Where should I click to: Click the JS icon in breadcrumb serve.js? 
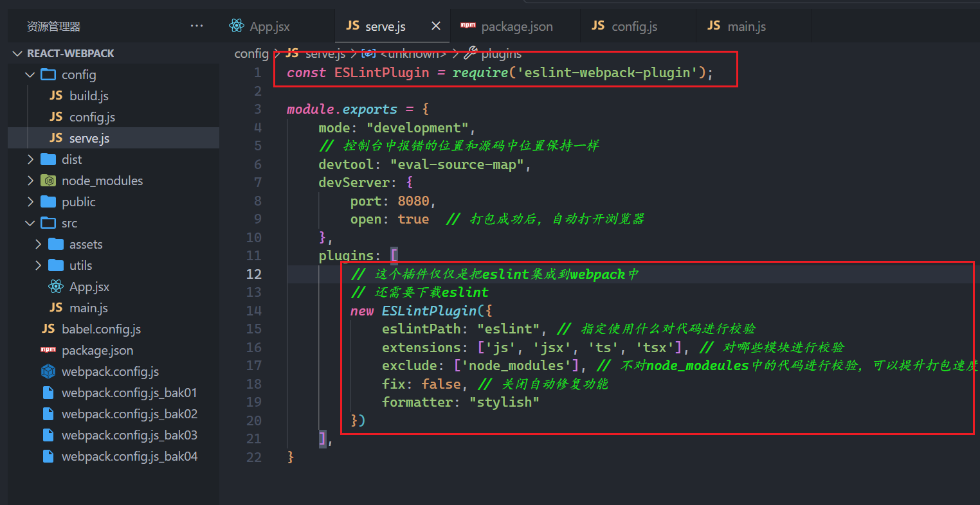[x=292, y=53]
